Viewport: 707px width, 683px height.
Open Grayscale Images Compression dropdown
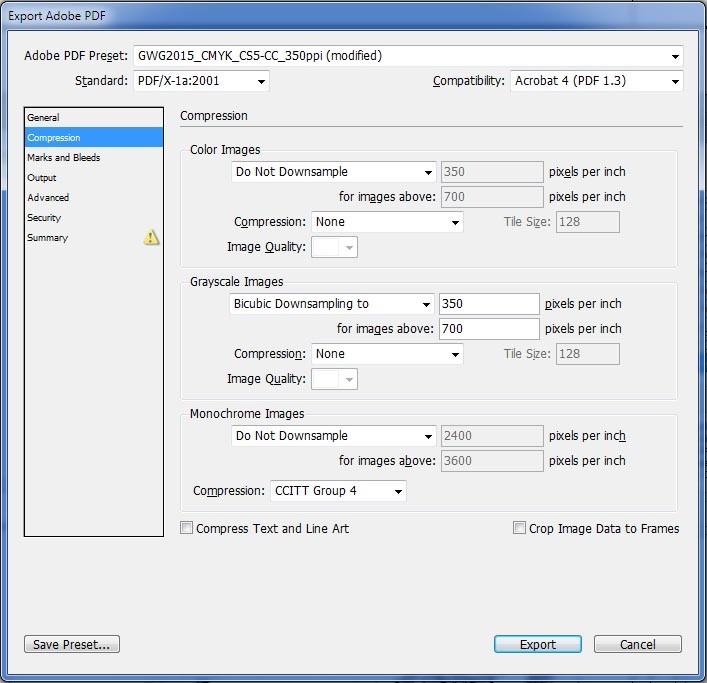coord(387,354)
